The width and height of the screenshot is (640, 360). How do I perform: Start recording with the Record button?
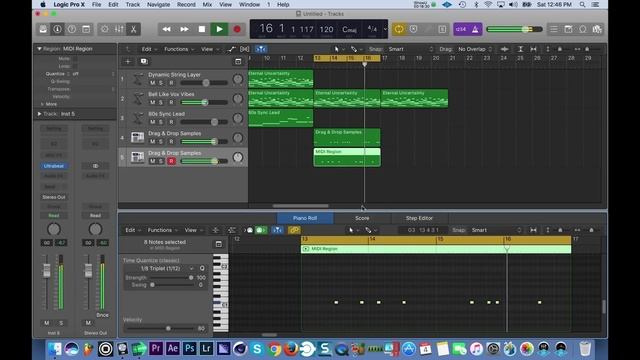237,29
